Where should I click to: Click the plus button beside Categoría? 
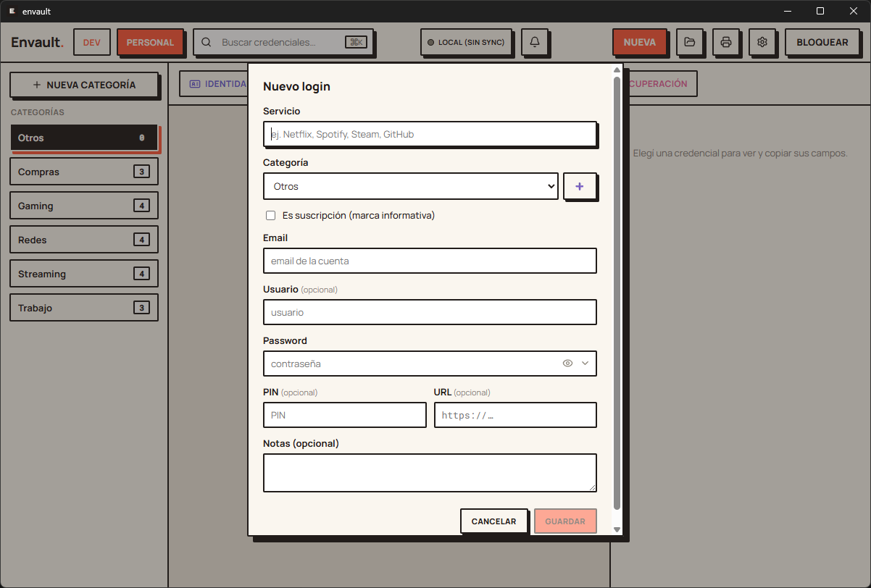pyautogui.click(x=579, y=186)
